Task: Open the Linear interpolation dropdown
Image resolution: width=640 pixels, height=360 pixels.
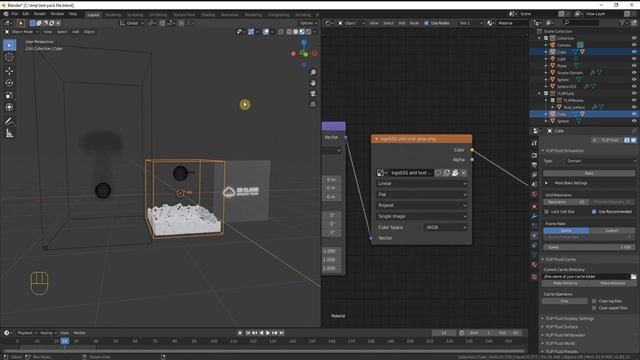Action: coord(422,184)
